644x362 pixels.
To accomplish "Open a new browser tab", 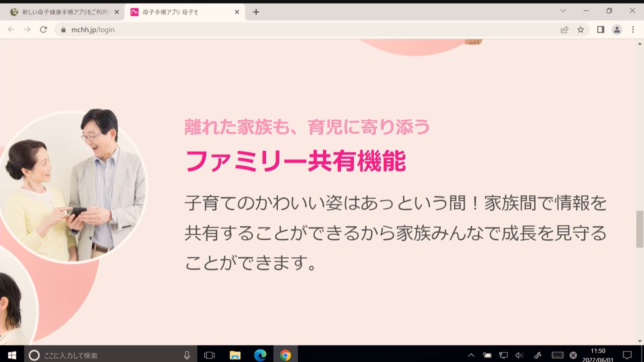I will coord(256,12).
